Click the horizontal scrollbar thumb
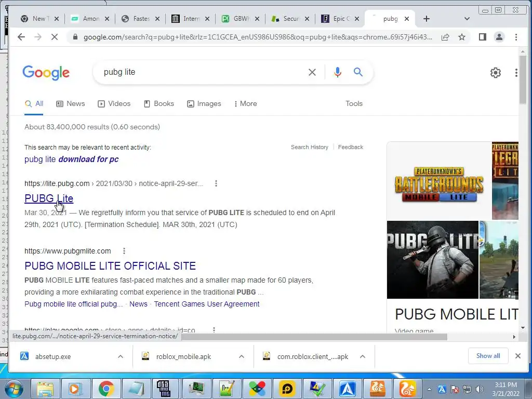 (314, 337)
